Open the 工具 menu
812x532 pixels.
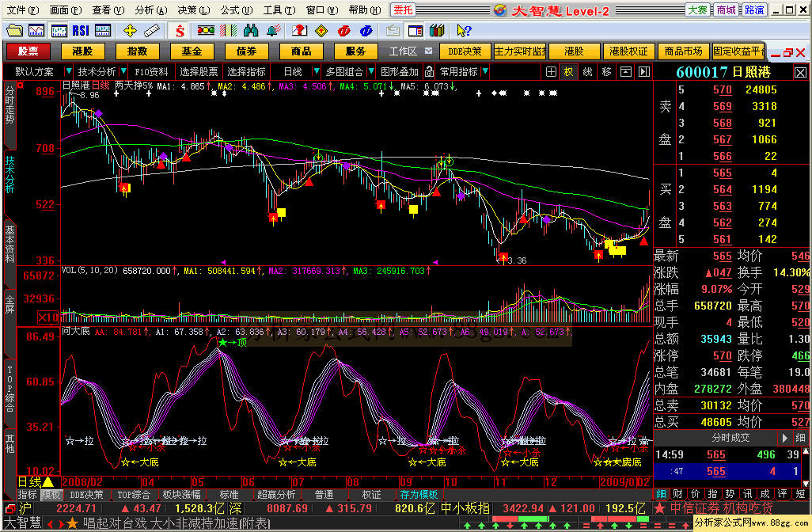(279, 9)
